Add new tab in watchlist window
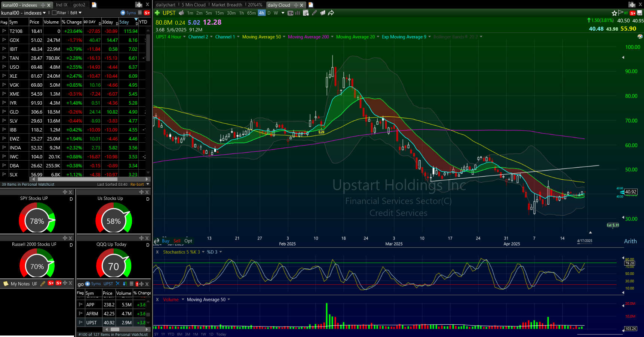Screen dimensions: 644x337 [x=94, y=5]
